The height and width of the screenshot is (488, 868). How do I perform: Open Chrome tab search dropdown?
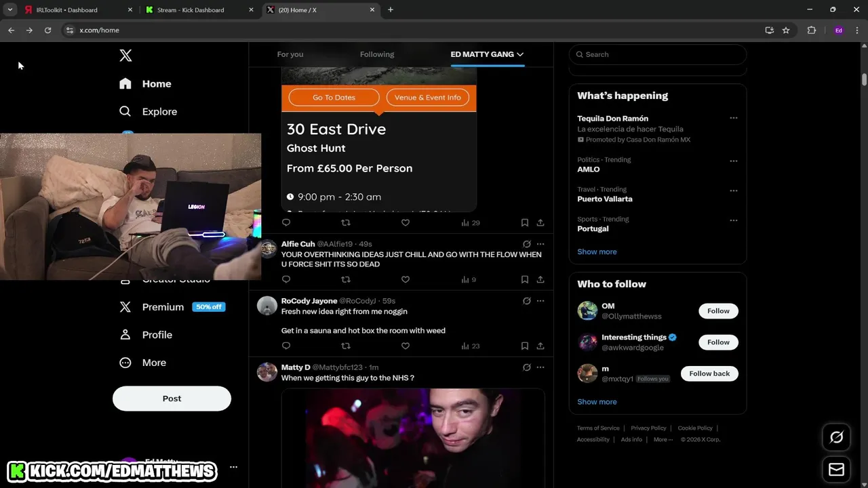(x=10, y=9)
